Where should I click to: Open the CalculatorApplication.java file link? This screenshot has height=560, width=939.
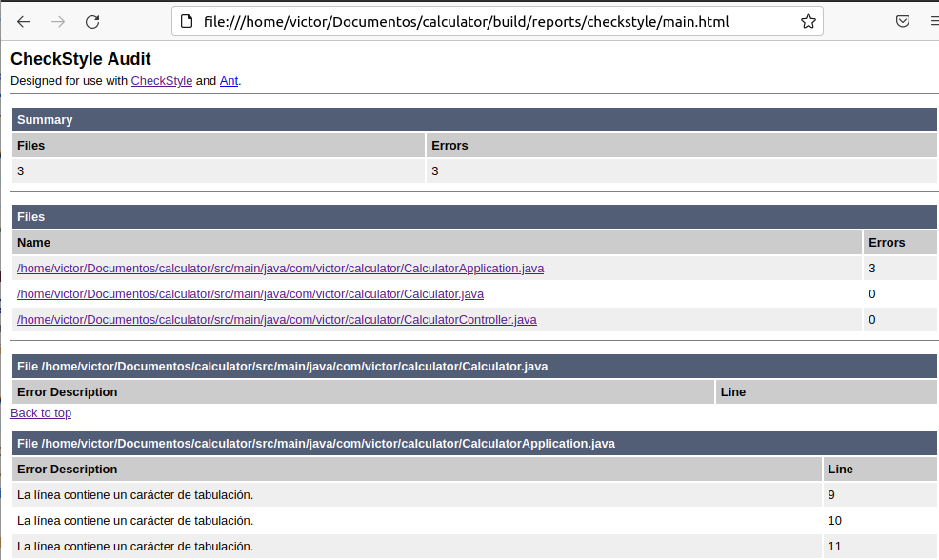pyautogui.click(x=280, y=269)
